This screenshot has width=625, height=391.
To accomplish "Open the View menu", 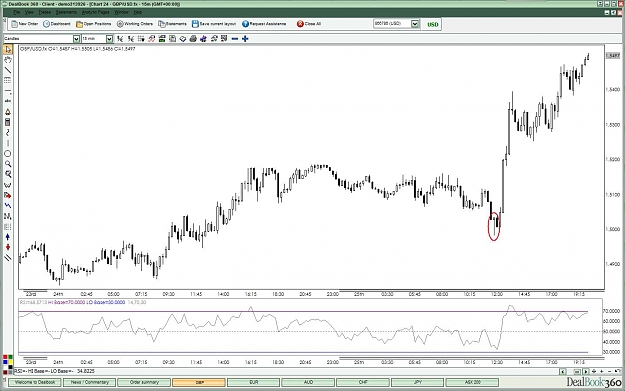I will point(29,12).
